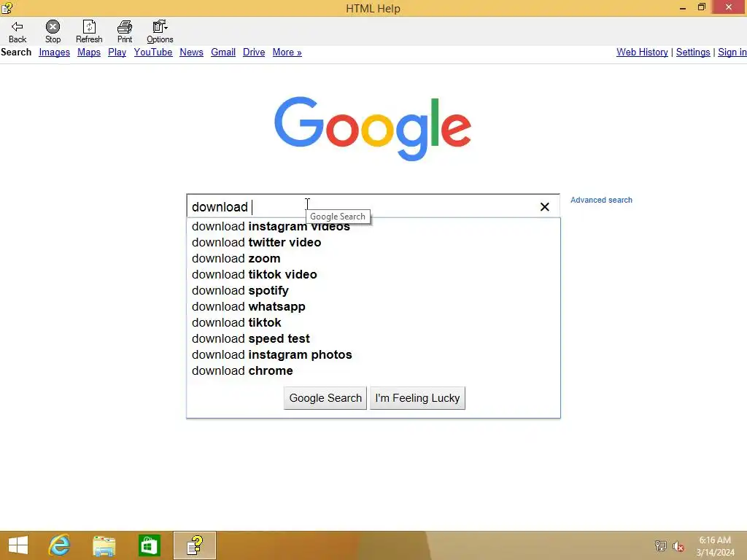
Task: Open the taskbar clock showing 6:16 AM
Action: (x=715, y=546)
